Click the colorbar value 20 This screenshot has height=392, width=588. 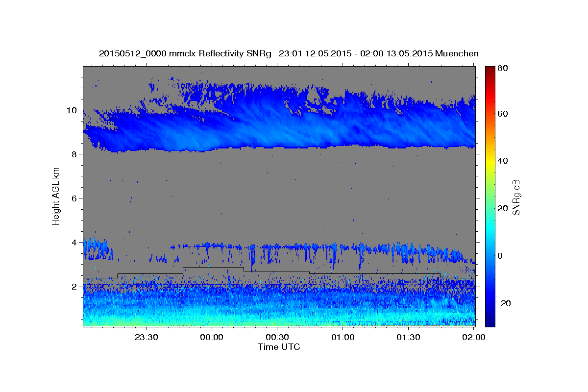coord(503,208)
